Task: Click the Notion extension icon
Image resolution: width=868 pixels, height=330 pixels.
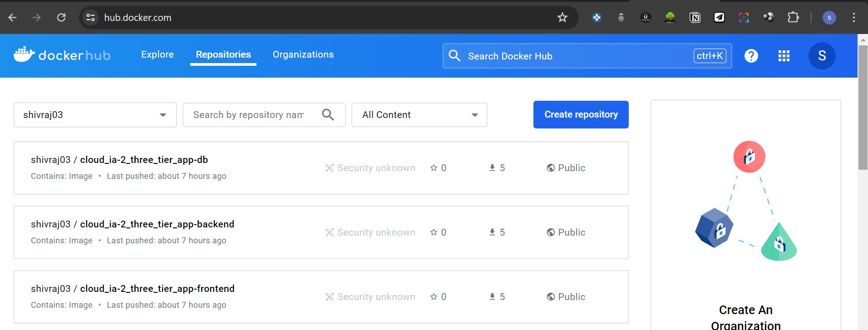Action: pyautogui.click(x=695, y=18)
